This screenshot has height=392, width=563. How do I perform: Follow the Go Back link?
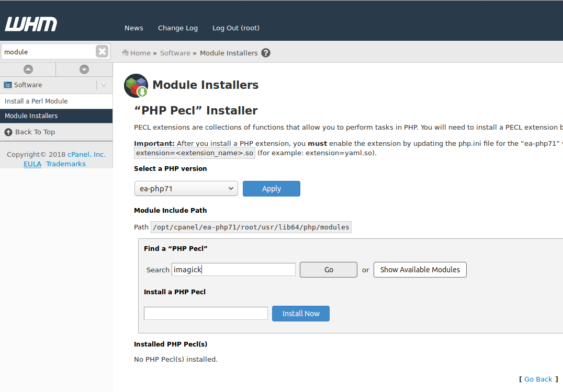(x=538, y=378)
